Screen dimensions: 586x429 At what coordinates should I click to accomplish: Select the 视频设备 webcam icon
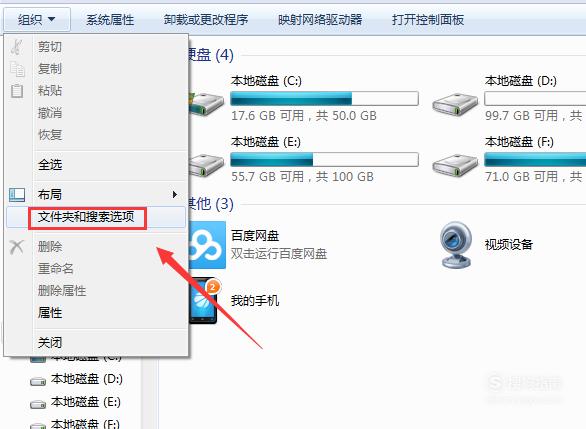pos(455,245)
